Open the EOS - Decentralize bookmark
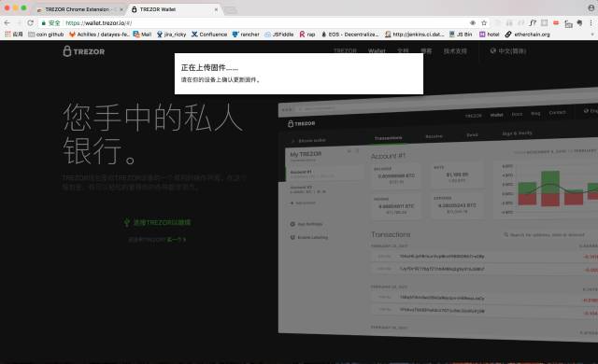Viewport: 598px width, 364px height. click(349, 35)
